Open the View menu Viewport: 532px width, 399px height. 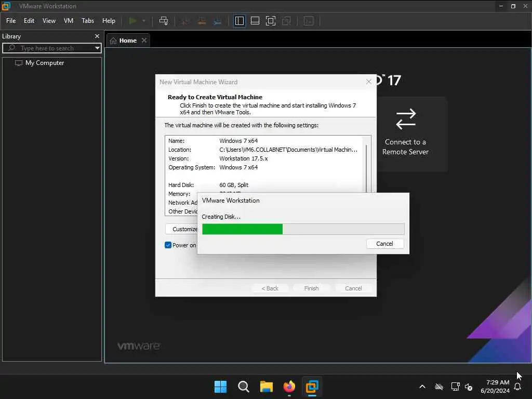49,21
